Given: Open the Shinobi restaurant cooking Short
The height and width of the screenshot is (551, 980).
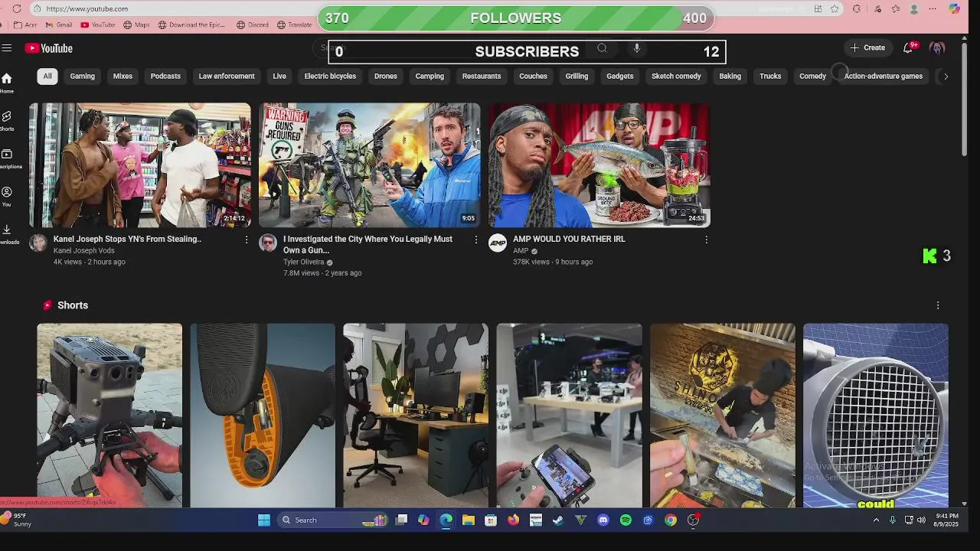Looking at the screenshot, I should tap(723, 415).
